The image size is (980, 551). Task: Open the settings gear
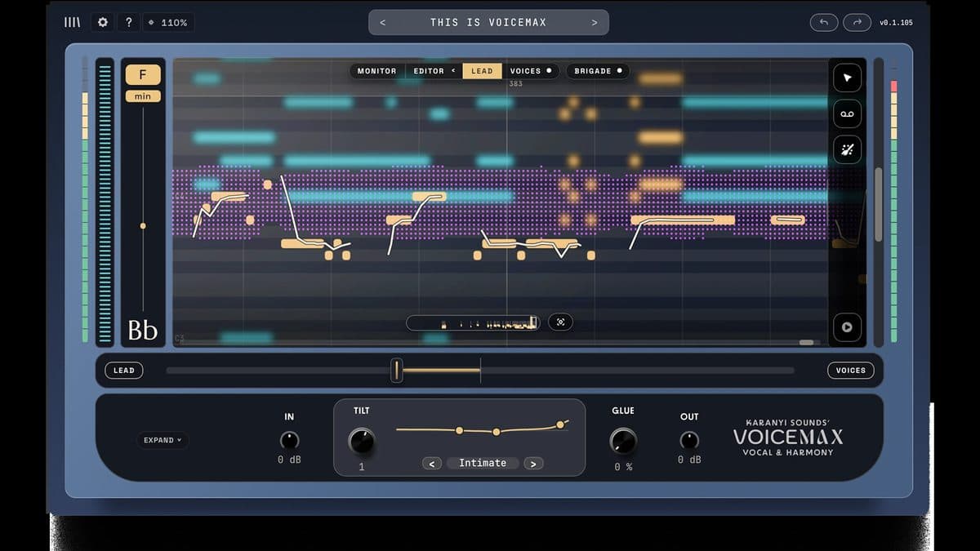[103, 22]
